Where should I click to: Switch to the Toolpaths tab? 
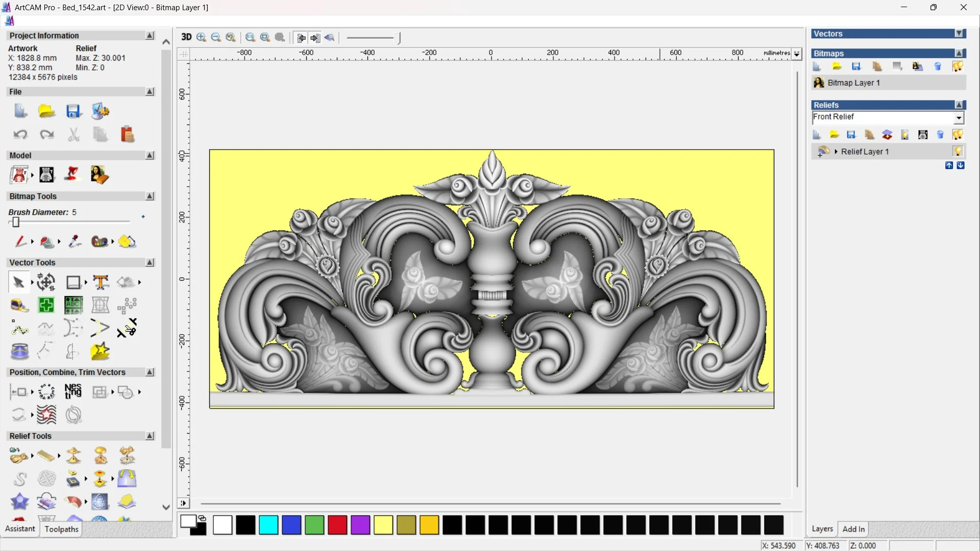pos(61,529)
